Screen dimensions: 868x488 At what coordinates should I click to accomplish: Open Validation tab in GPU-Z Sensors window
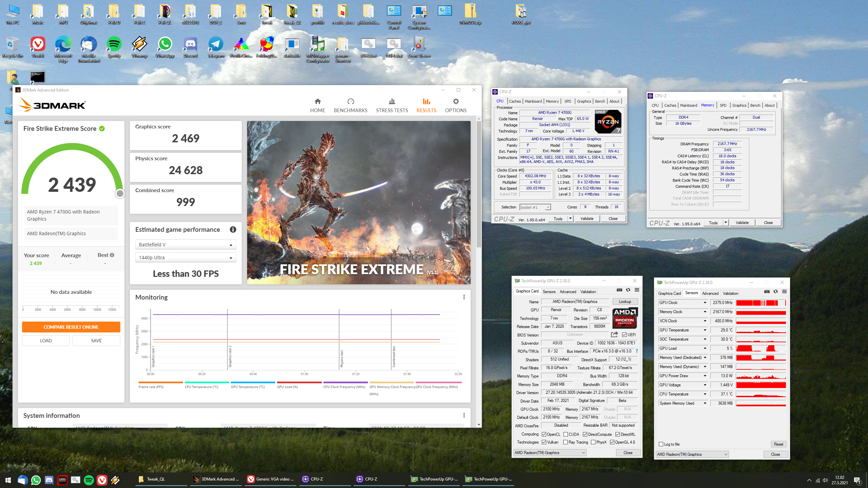point(730,293)
